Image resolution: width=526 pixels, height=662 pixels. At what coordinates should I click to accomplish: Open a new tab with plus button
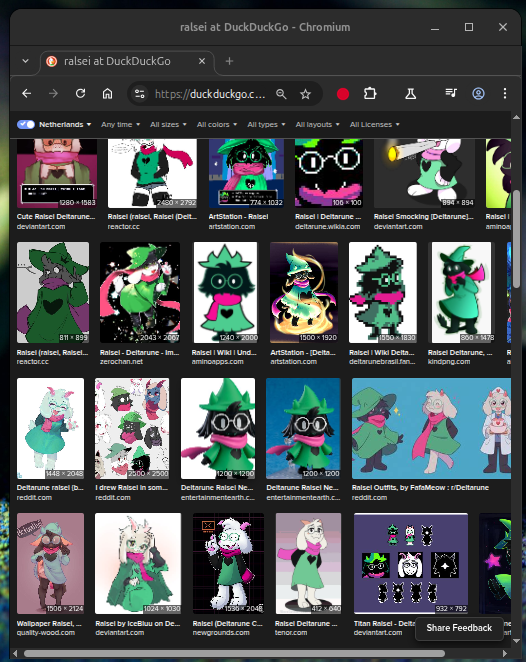tap(229, 61)
